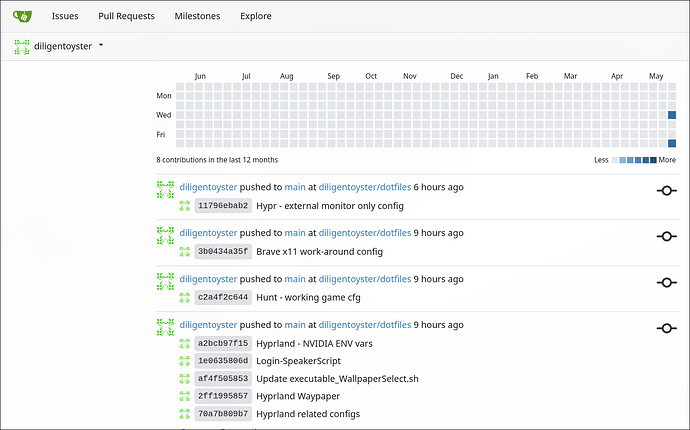Click 'Login-SpeakerScript' commit message
690x430 pixels.
(x=298, y=361)
